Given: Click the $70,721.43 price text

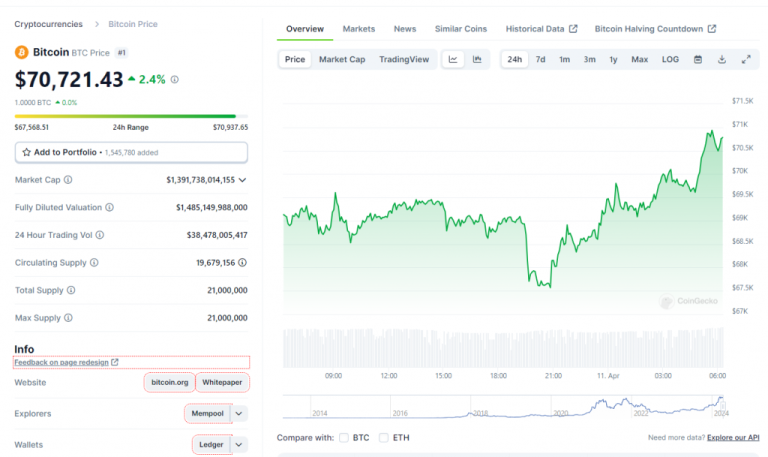Looking at the screenshot, I should click(x=69, y=79).
